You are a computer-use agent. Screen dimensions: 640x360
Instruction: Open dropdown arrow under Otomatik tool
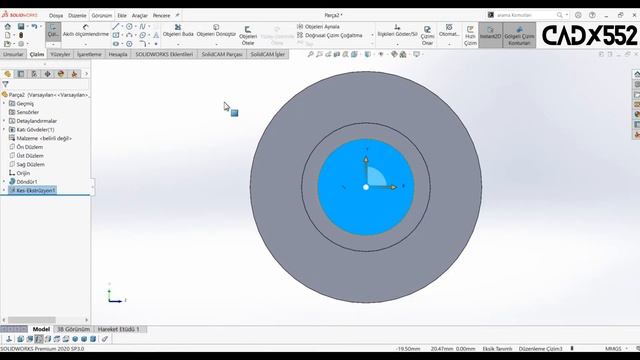tap(449, 44)
